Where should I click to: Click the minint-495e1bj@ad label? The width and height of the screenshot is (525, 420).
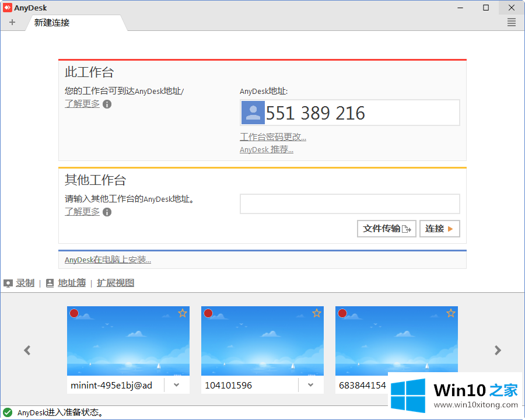click(x=111, y=386)
